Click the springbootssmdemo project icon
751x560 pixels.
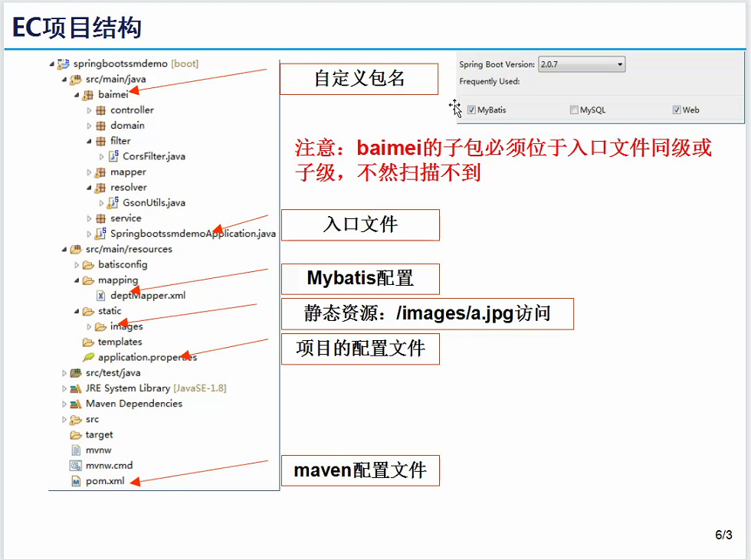(x=63, y=64)
